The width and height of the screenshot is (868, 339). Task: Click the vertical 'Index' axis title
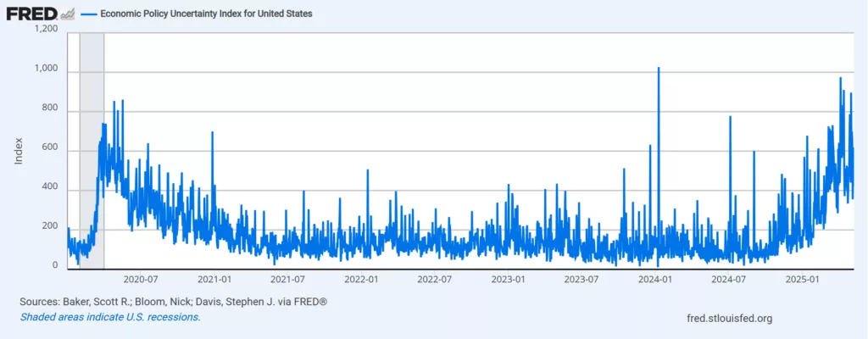18,150
